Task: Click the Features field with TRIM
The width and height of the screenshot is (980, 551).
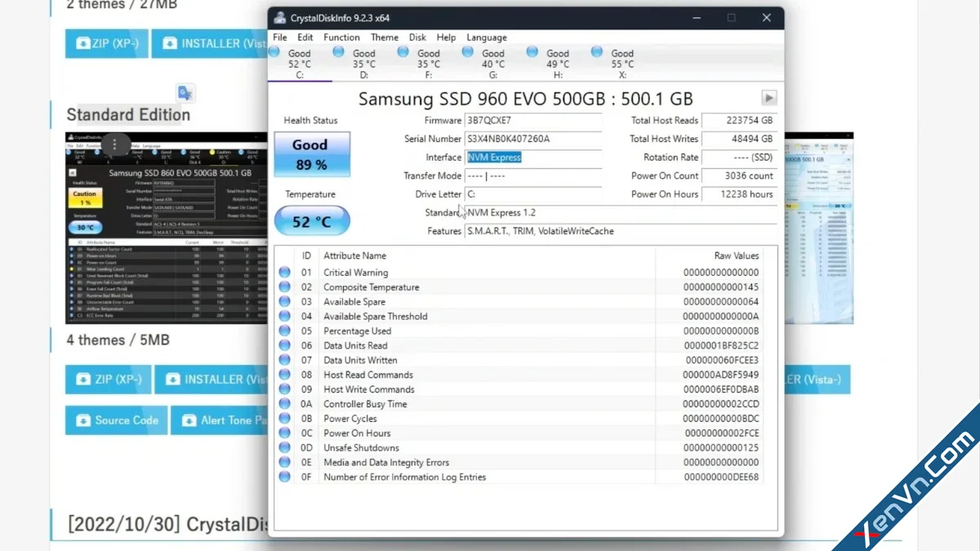Action: click(621, 232)
